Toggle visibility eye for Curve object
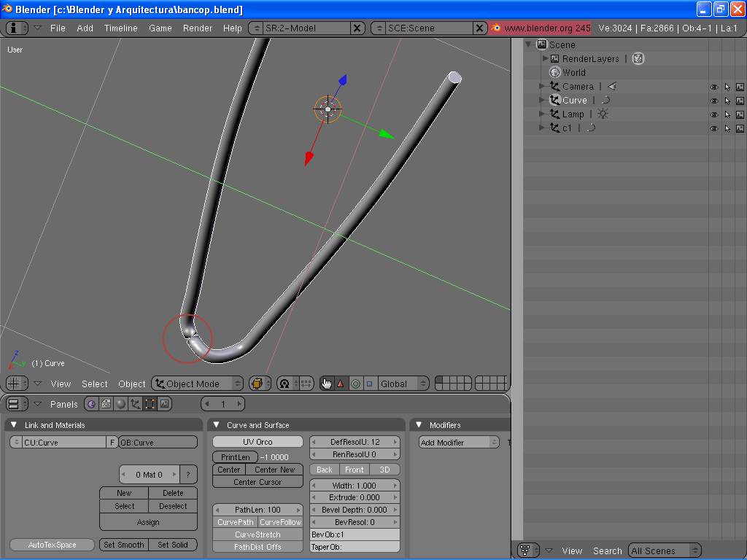The image size is (747, 560). click(x=713, y=101)
